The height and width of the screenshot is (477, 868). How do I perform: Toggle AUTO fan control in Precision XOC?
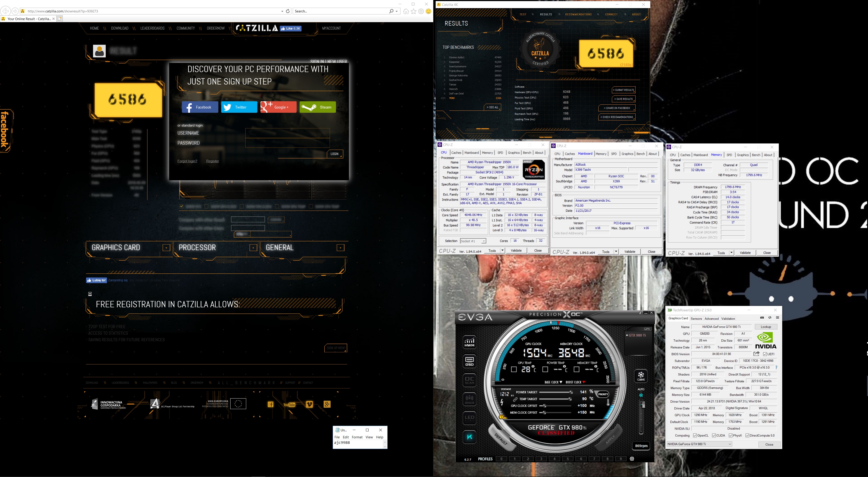coord(641,395)
